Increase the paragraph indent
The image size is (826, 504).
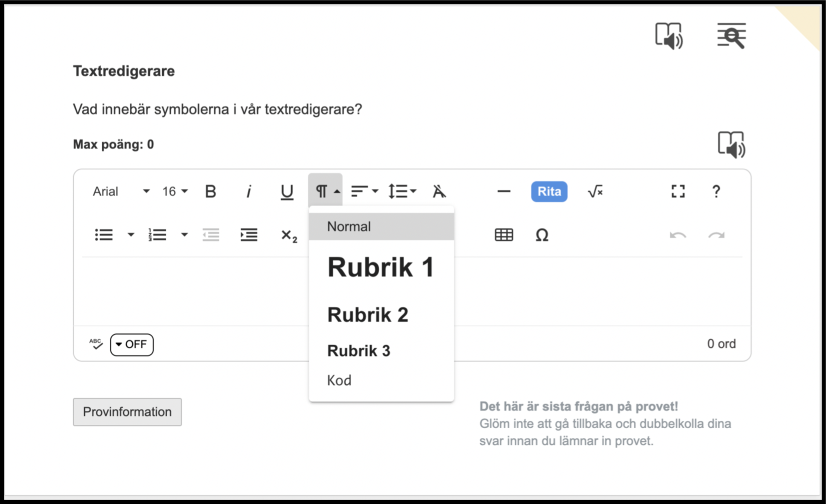249,235
